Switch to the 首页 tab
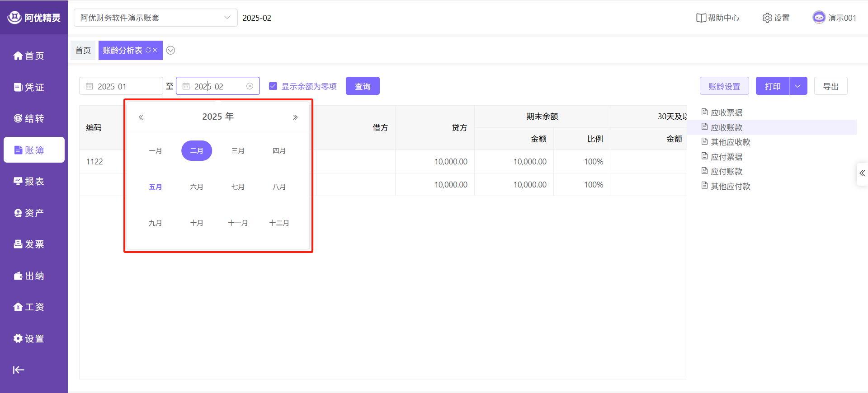Viewport: 868px width, 393px height. click(x=83, y=50)
